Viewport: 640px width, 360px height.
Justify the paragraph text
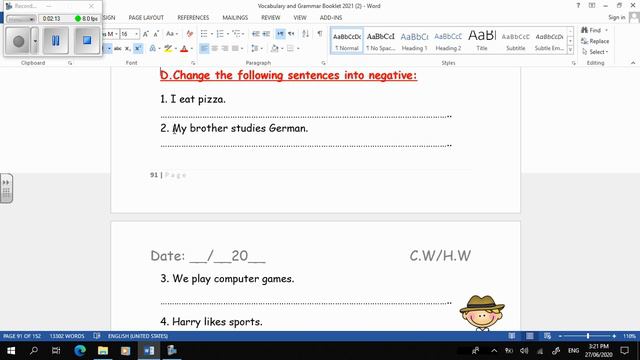(x=235, y=49)
